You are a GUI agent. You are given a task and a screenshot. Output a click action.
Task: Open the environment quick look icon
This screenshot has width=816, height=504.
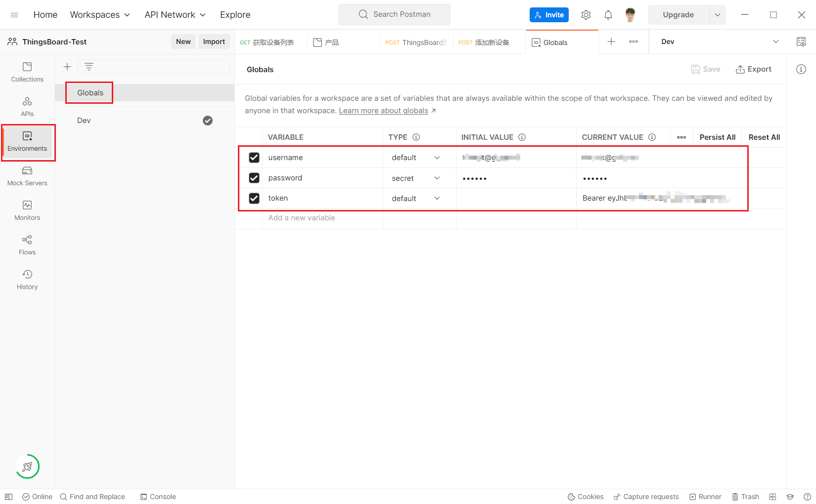(801, 42)
